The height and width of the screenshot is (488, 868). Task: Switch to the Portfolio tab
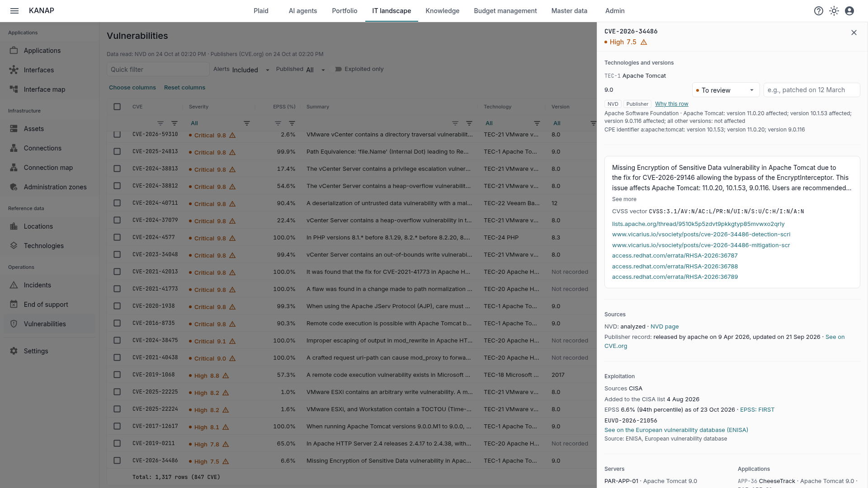pyautogui.click(x=344, y=11)
